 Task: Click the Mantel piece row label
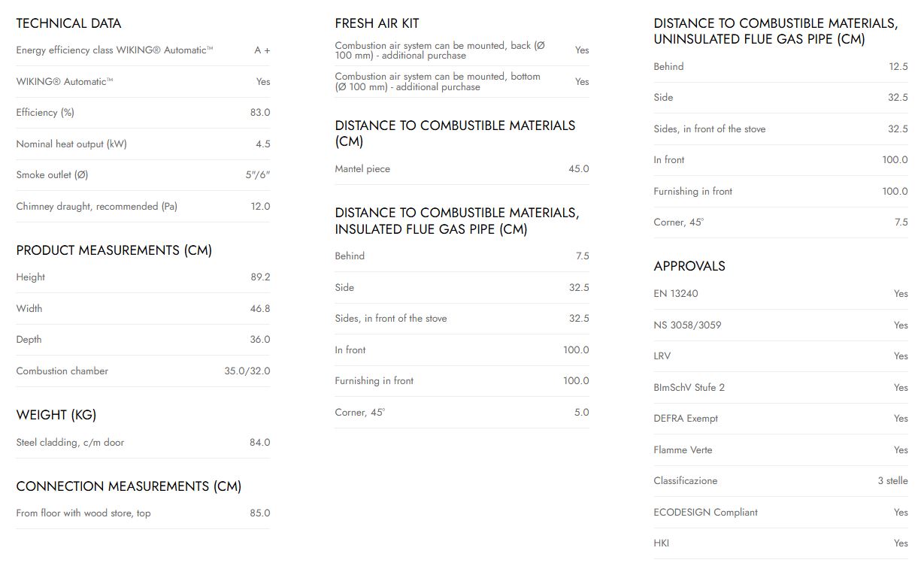pyautogui.click(x=362, y=169)
